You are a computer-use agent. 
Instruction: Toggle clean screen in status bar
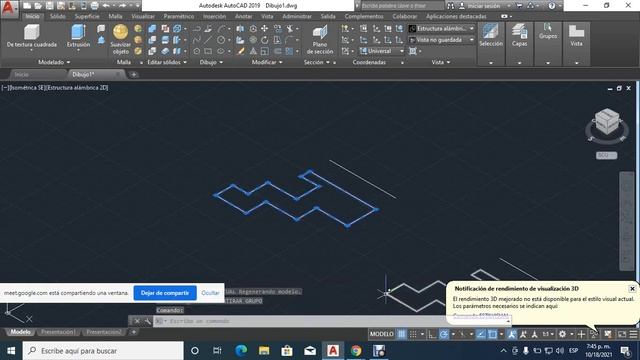[x=622, y=334]
